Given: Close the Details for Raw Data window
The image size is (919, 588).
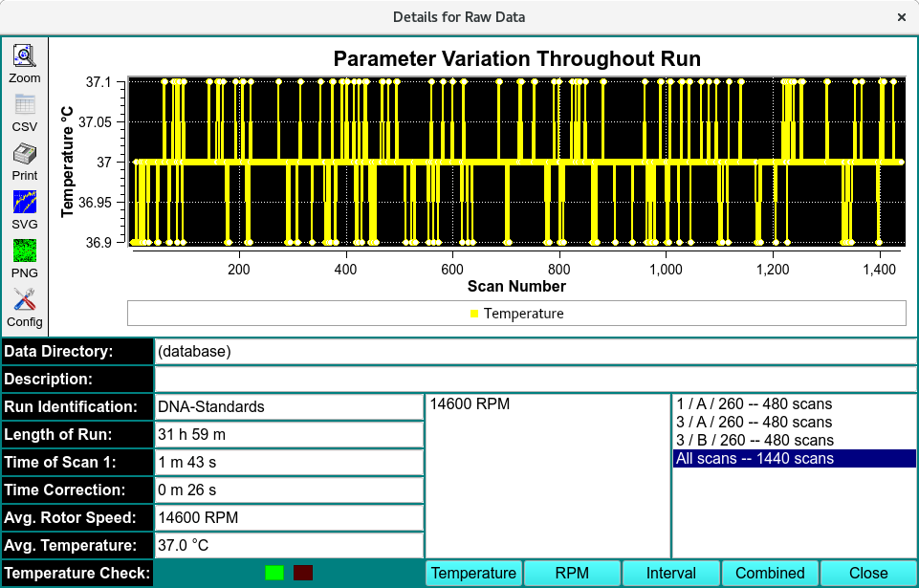Looking at the screenshot, I should click(901, 17).
